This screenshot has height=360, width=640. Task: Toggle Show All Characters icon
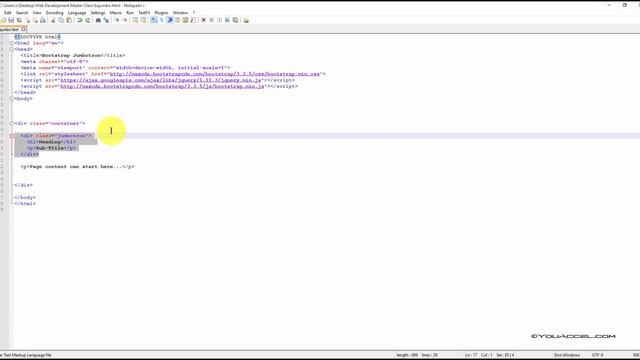click(x=161, y=20)
